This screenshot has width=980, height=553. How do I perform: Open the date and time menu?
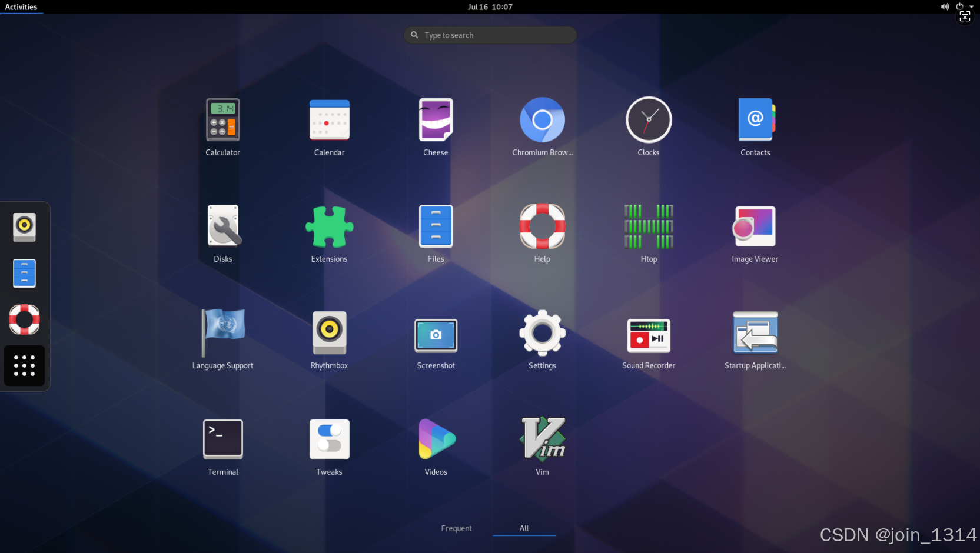point(490,7)
